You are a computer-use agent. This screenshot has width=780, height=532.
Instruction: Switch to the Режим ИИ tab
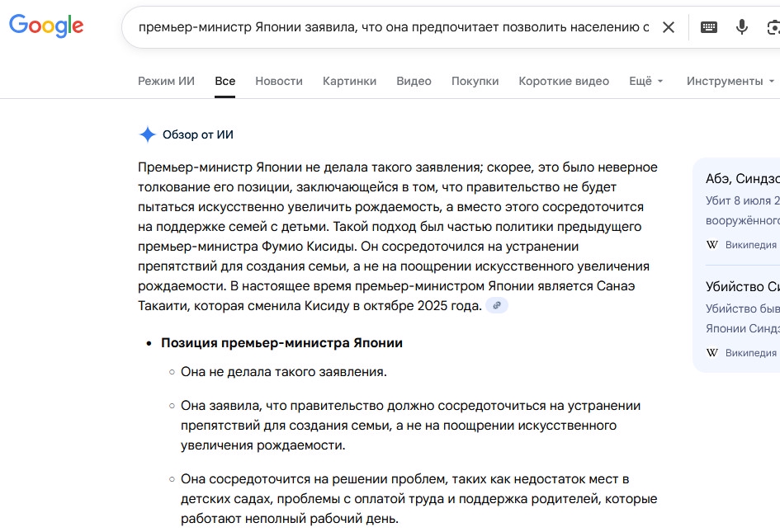(x=166, y=81)
